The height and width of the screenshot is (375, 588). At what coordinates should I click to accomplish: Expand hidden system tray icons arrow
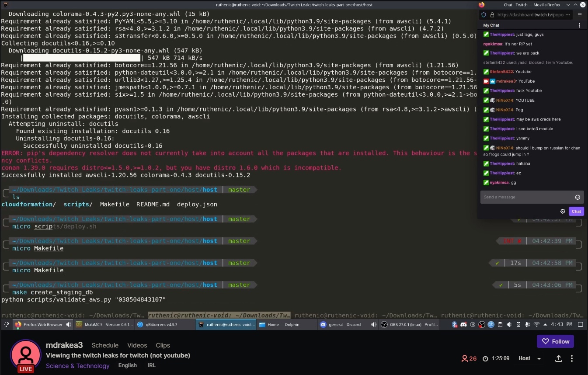545,325
